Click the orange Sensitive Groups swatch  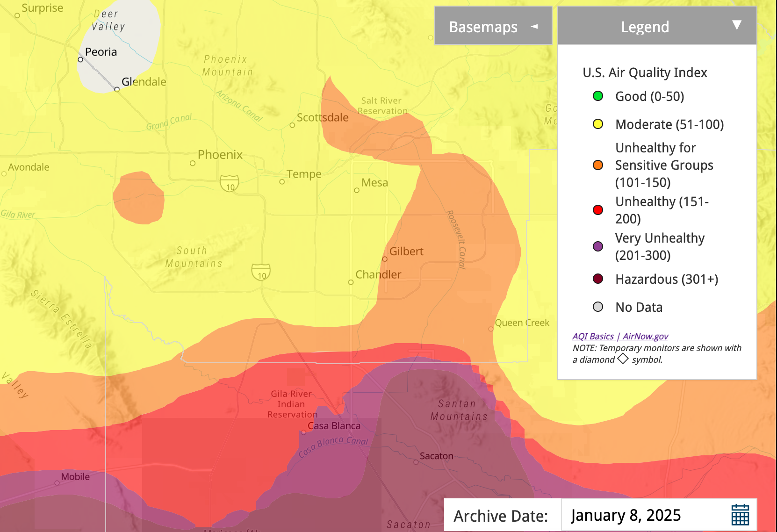tap(597, 165)
